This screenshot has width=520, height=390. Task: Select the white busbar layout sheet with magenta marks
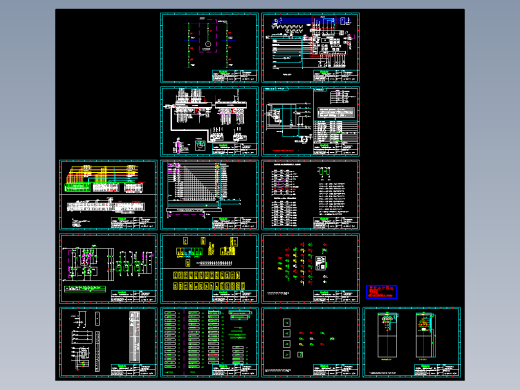(x=209, y=121)
